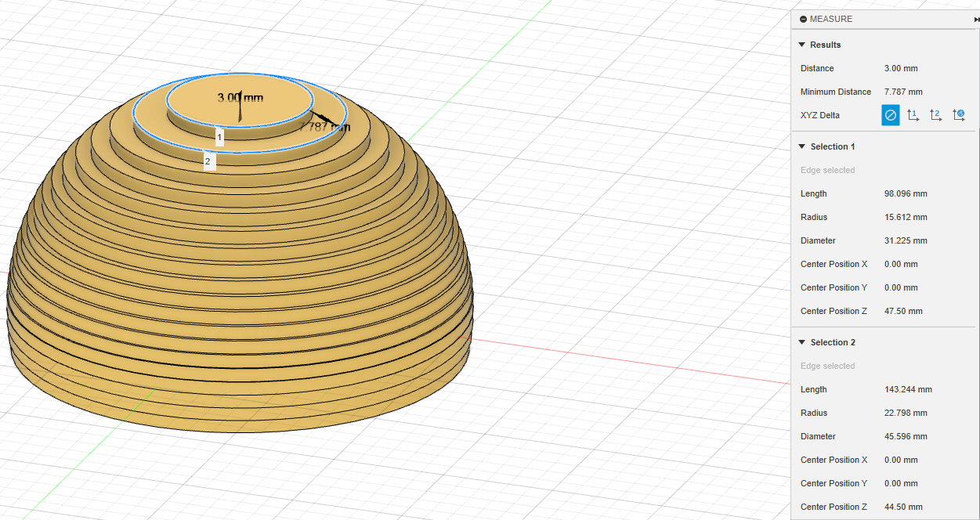Click the Center Position Z value 44.50 mm
Image resolution: width=980 pixels, height=520 pixels.
pos(903,507)
